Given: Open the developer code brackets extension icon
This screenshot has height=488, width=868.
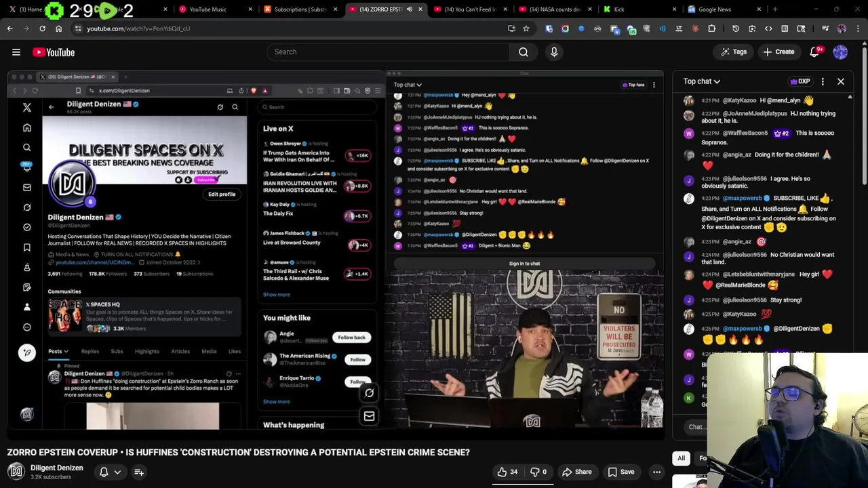Looking at the screenshot, I should [768, 28].
